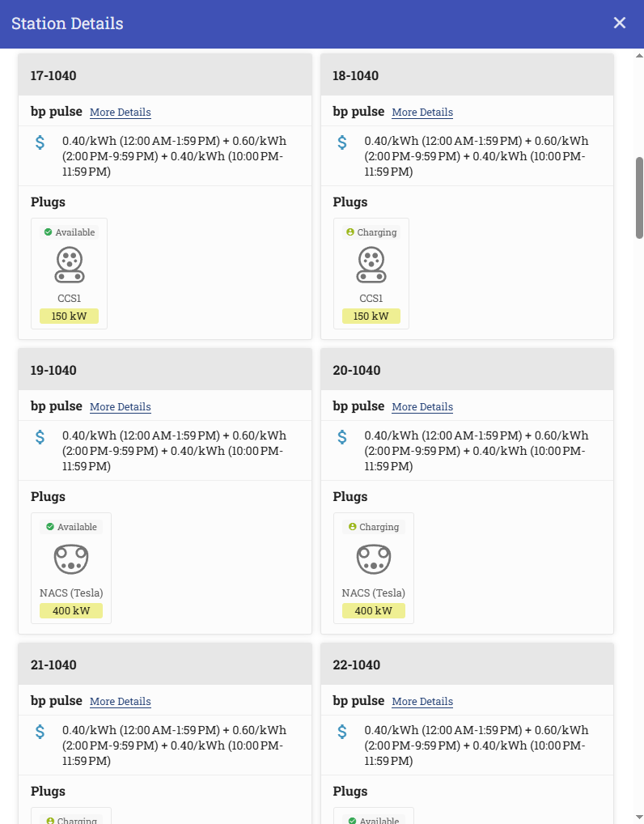Select the NACS (Tesla) plug icon in 20-1040
Screen dimensions: 644x824
(x=374, y=559)
